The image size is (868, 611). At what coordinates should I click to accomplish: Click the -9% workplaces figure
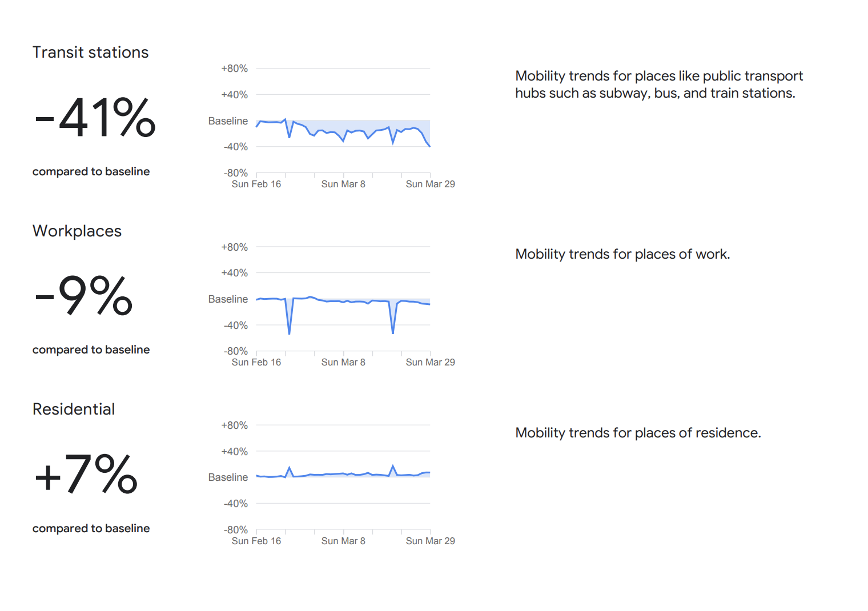click(83, 296)
